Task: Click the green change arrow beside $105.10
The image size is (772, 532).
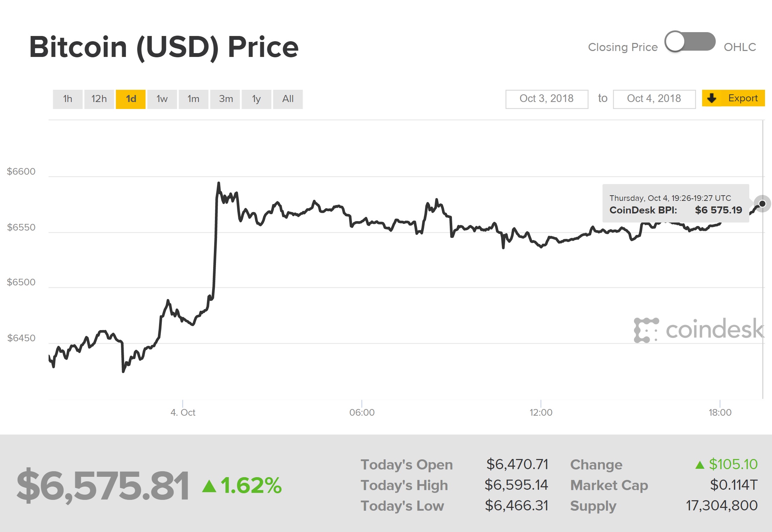Action: coord(700,465)
